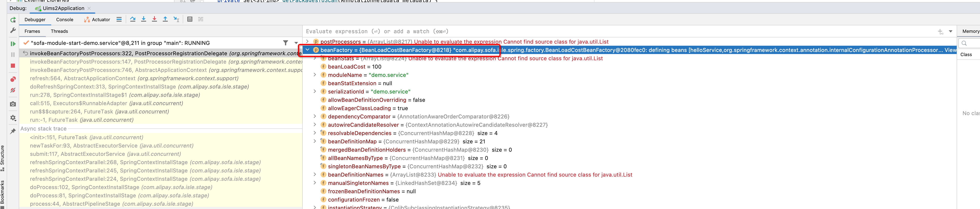Expand the postProcessors variable

pyautogui.click(x=307, y=41)
